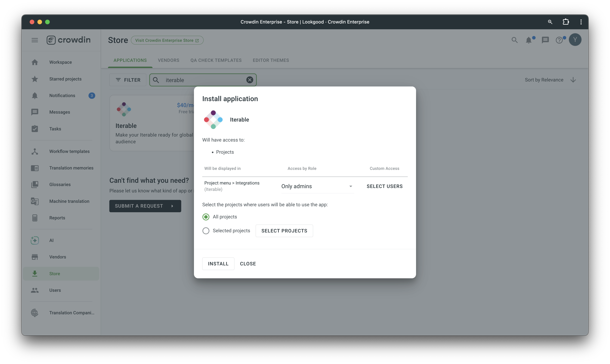
Task: Click 'Will be displayed in' header
Action: 222,169
